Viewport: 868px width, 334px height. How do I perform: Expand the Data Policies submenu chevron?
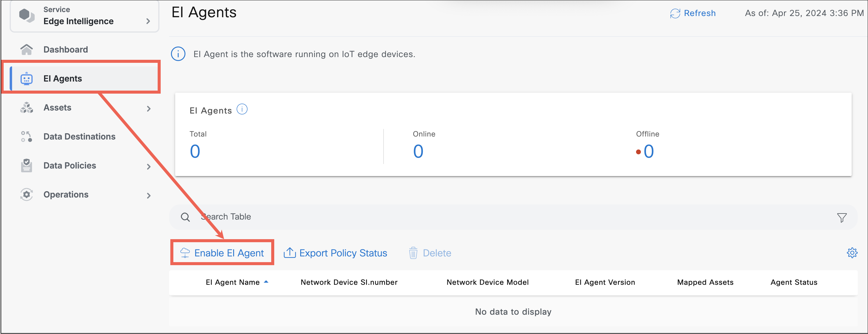point(149,166)
